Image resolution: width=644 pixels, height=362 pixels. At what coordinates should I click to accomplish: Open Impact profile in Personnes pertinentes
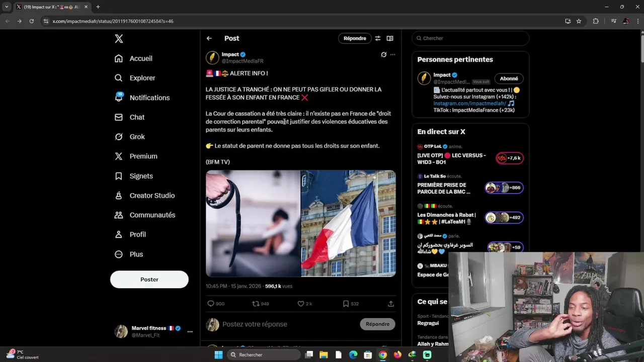[x=442, y=75]
